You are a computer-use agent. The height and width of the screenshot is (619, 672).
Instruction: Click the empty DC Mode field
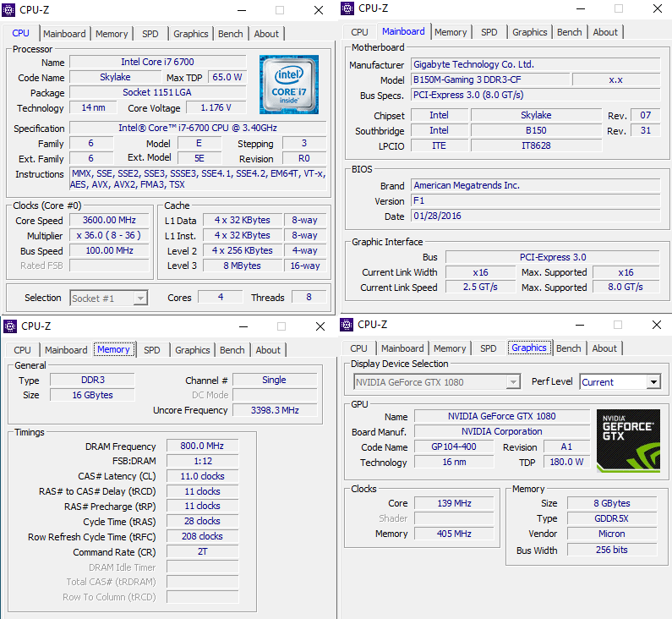click(275, 395)
